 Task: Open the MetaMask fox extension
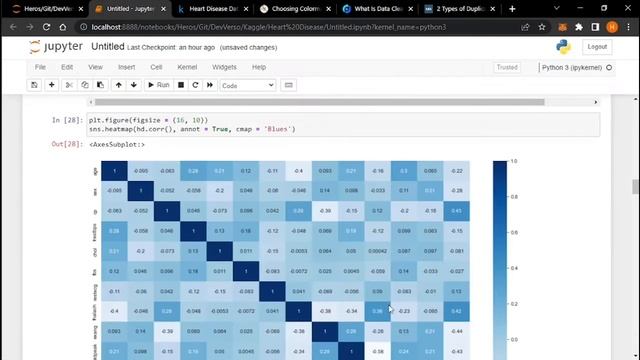562,27
